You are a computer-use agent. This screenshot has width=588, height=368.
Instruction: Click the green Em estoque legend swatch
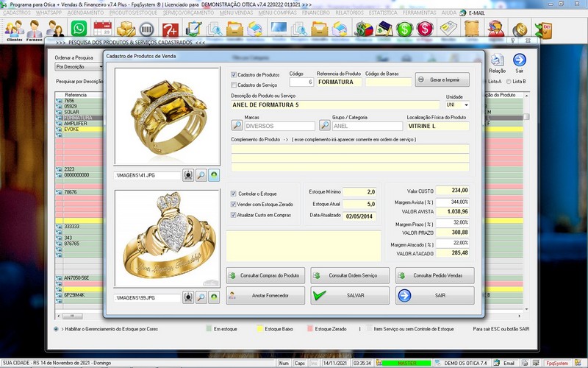(209, 328)
